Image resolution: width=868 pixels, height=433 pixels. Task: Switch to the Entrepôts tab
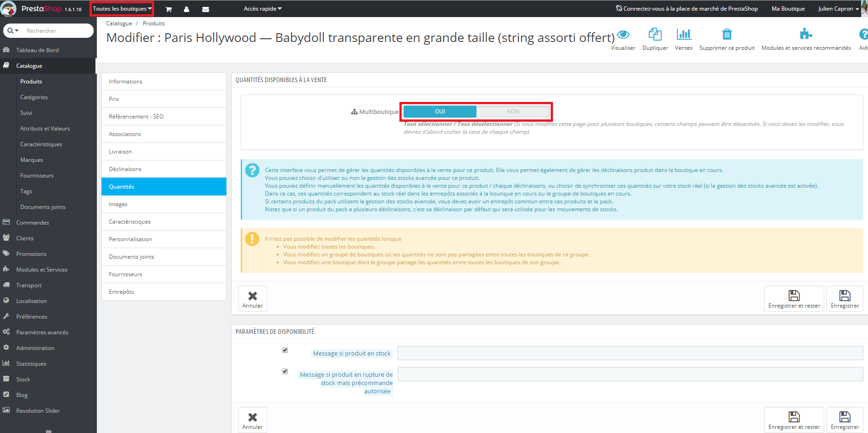[164, 292]
